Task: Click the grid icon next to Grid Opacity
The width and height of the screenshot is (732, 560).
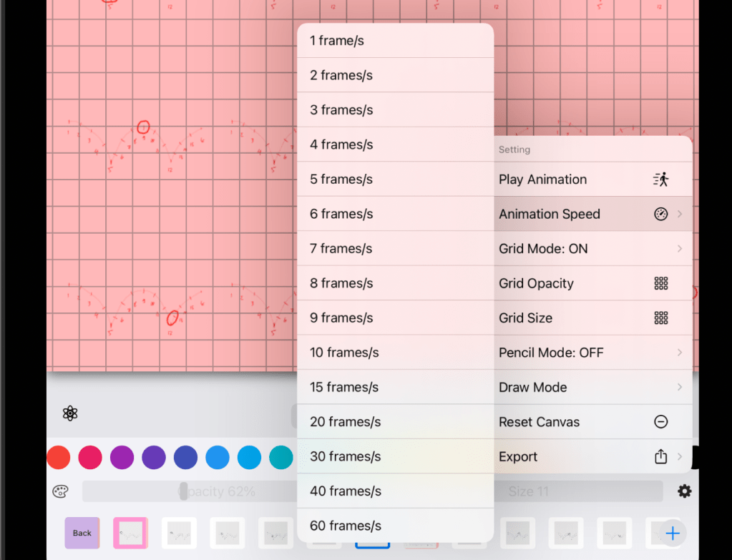Action: point(660,283)
